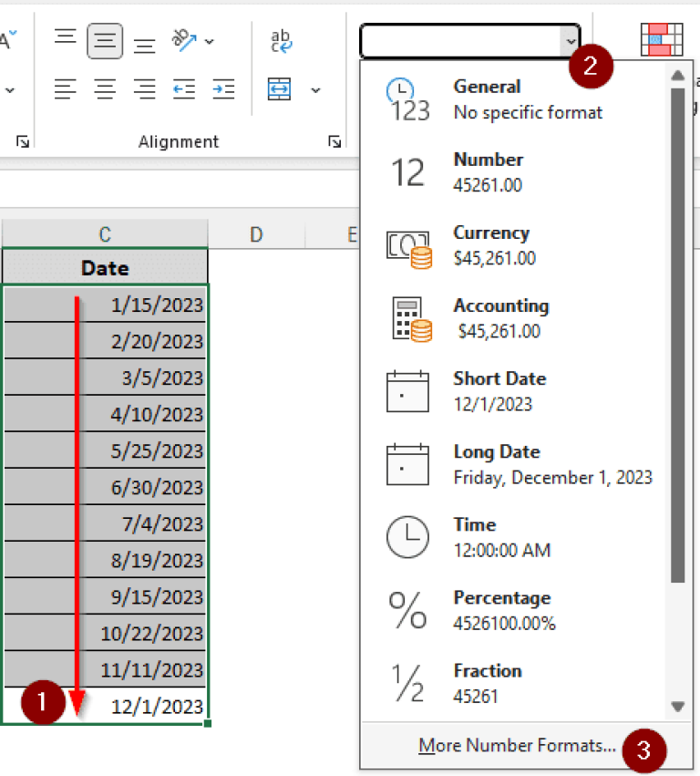Click the Increase Indent icon
The image size is (700, 776).
coord(223,89)
